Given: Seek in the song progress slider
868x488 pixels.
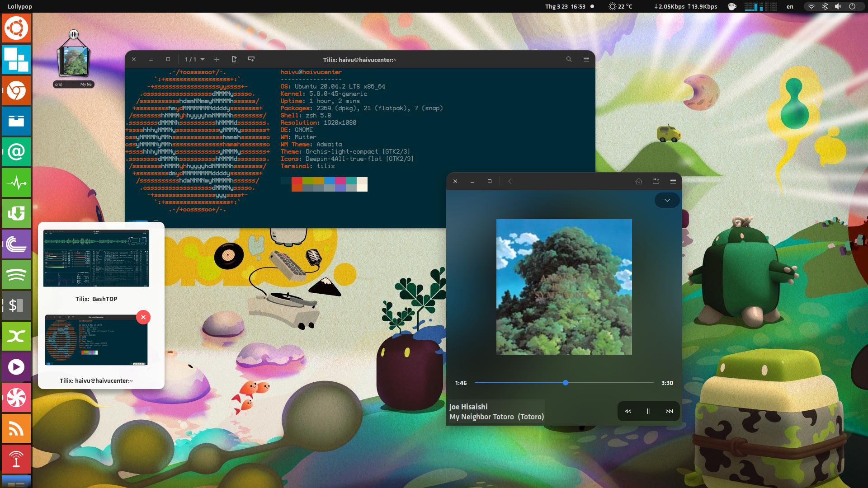Looking at the screenshot, I should click(564, 383).
